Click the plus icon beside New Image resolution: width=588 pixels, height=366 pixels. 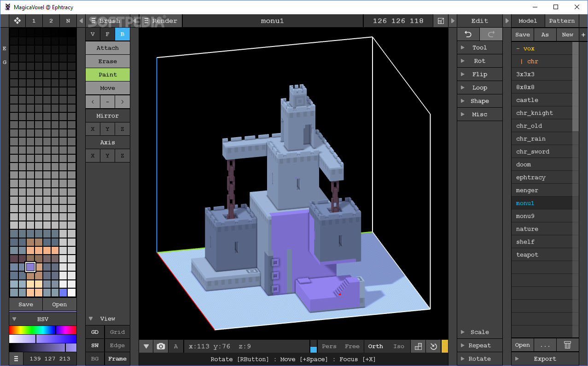tap(583, 35)
